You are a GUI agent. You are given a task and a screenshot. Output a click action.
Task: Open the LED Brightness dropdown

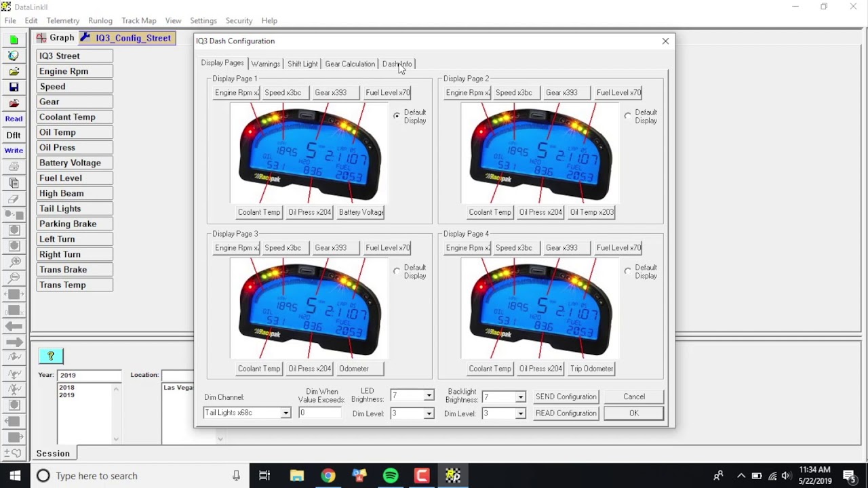(x=429, y=396)
